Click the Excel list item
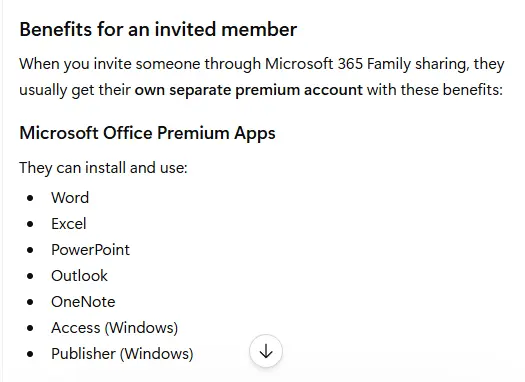525x382 pixels. click(x=69, y=224)
